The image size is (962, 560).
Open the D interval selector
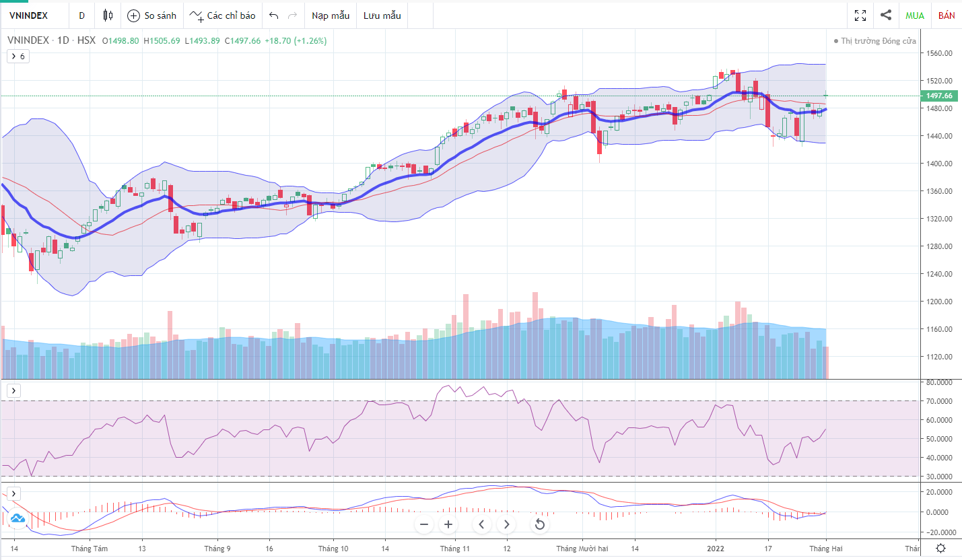[x=82, y=15]
